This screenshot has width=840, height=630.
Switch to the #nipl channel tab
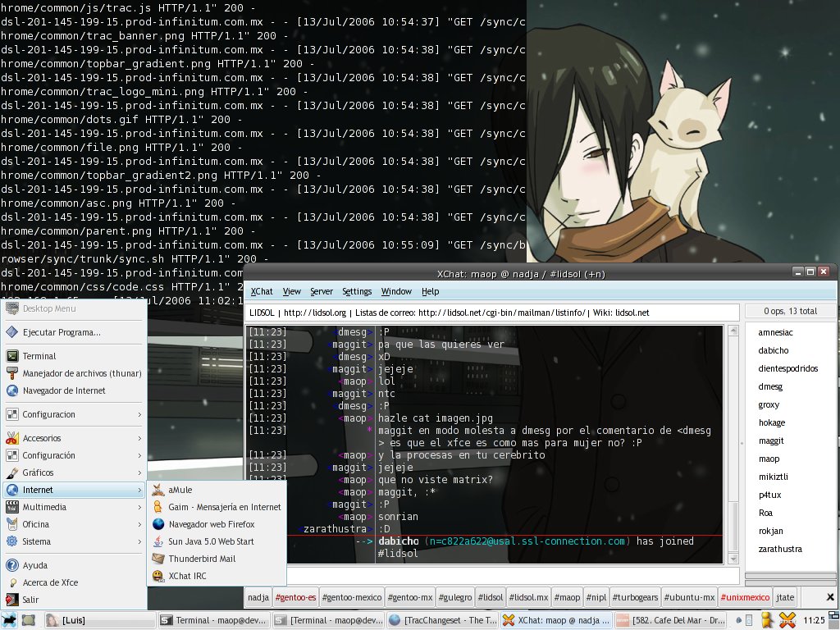coord(596,597)
